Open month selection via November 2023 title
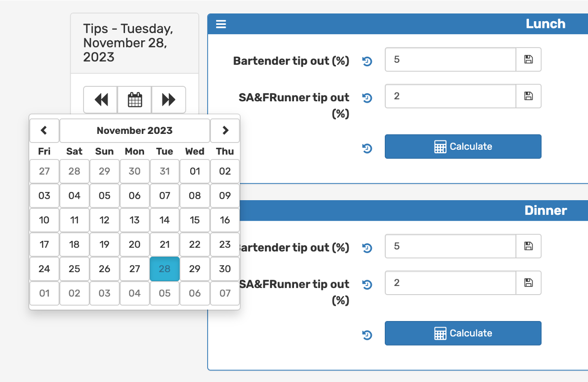This screenshot has width=588, height=382. (135, 131)
